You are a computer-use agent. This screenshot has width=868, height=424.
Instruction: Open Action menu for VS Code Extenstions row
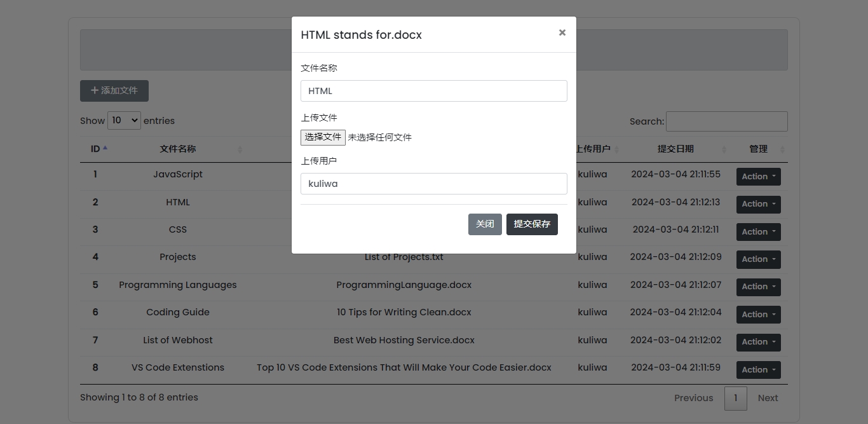pos(758,370)
